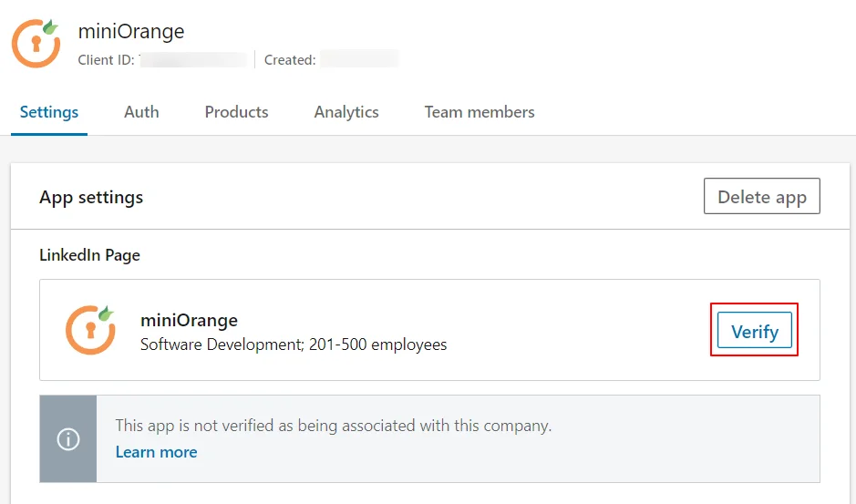Go to the Products tab

[236, 112]
